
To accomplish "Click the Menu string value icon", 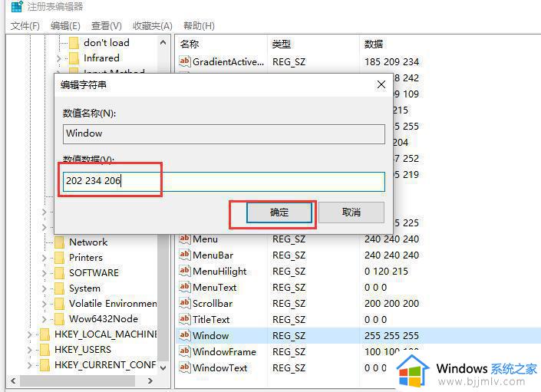I will point(185,239).
